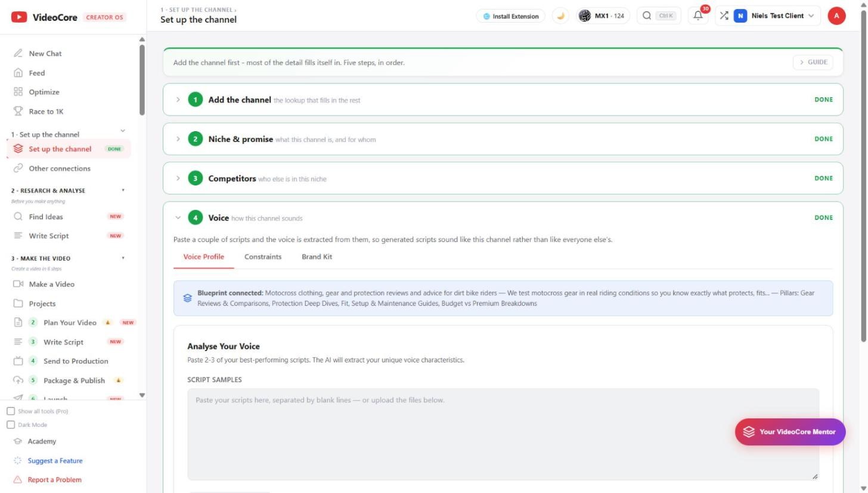
Task: Check the Dark Mode checkbox
Action: click(x=11, y=425)
